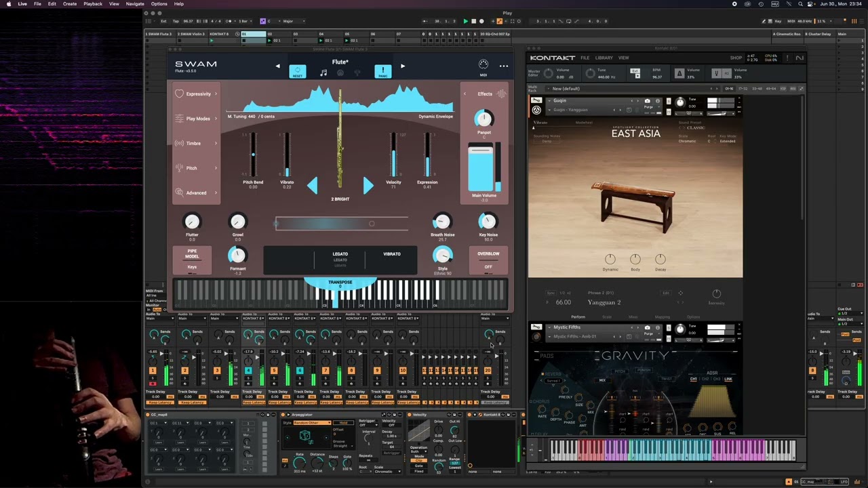Toggle track 2 activator in mixer
This screenshot has height=488, width=868.
point(184,371)
